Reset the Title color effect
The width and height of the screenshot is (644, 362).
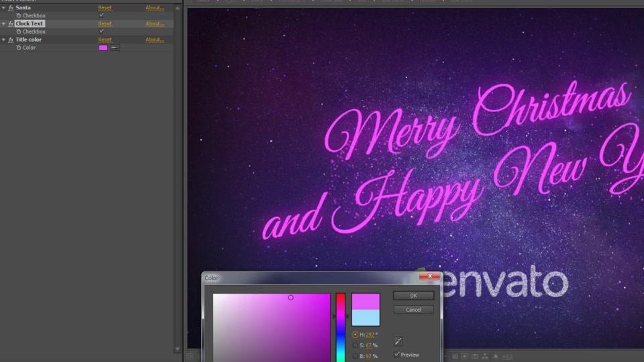(x=105, y=40)
